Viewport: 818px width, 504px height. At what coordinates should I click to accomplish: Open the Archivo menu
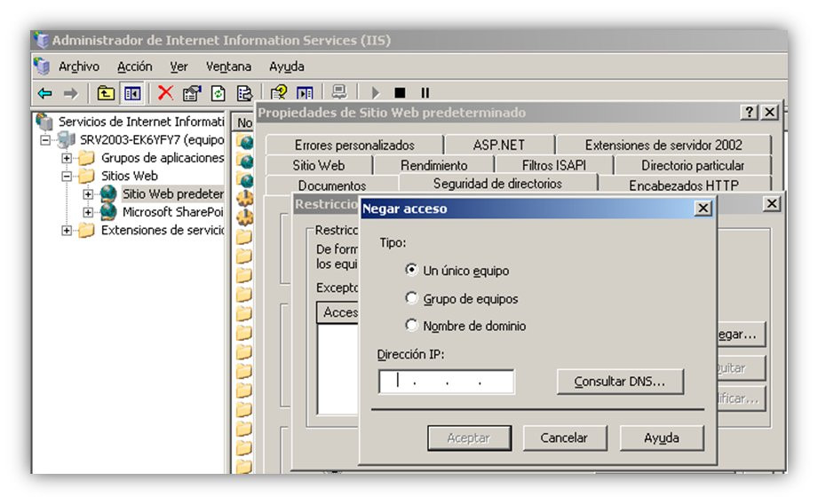pos(79,67)
